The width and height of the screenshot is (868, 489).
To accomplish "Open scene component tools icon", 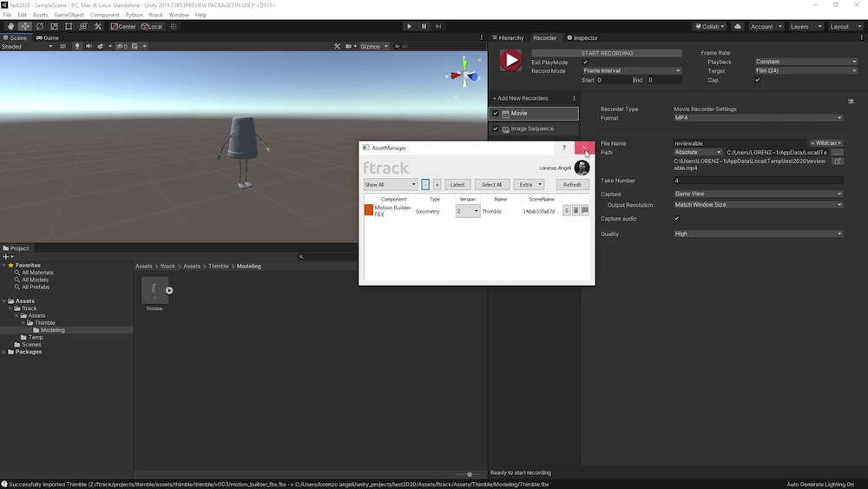I will 337,46.
